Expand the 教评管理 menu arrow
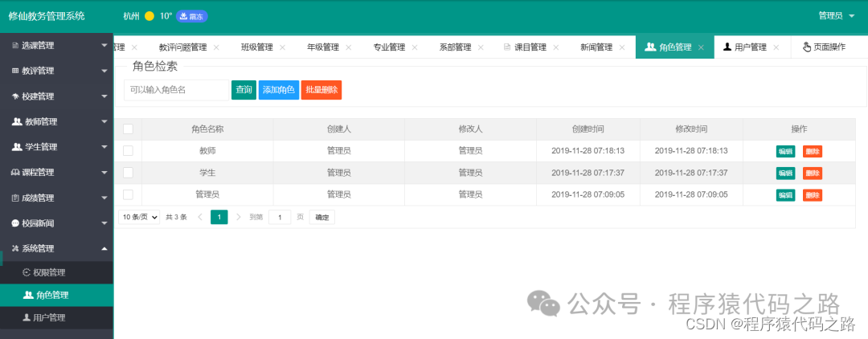The width and height of the screenshot is (868, 339). tap(104, 71)
